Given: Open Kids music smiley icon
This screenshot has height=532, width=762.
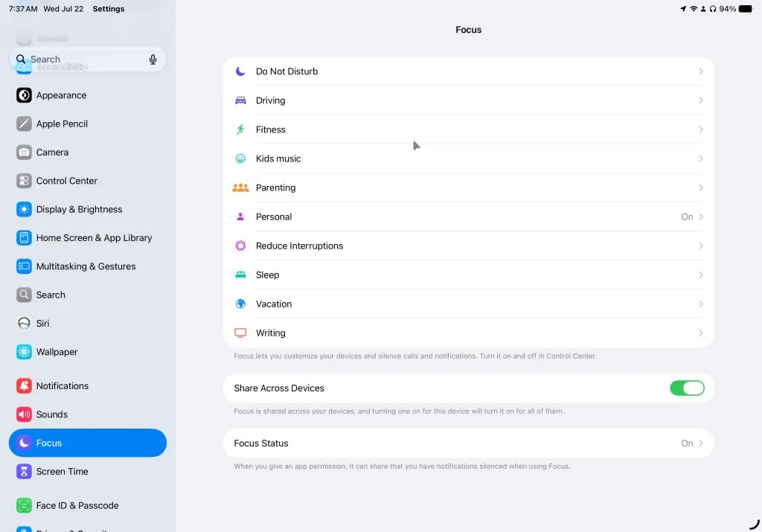Looking at the screenshot, I should coord(240,158).
